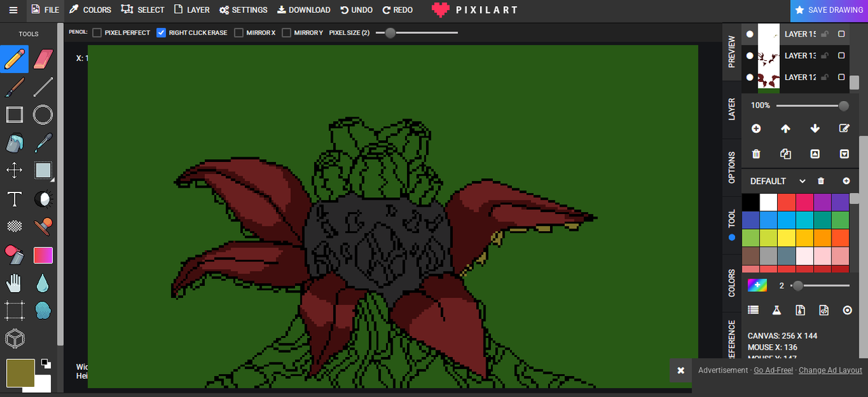Image resolution: width=868 pixels, height=397 pixels.
Task: Open the LAYER menu
Action: click(192, 10)
